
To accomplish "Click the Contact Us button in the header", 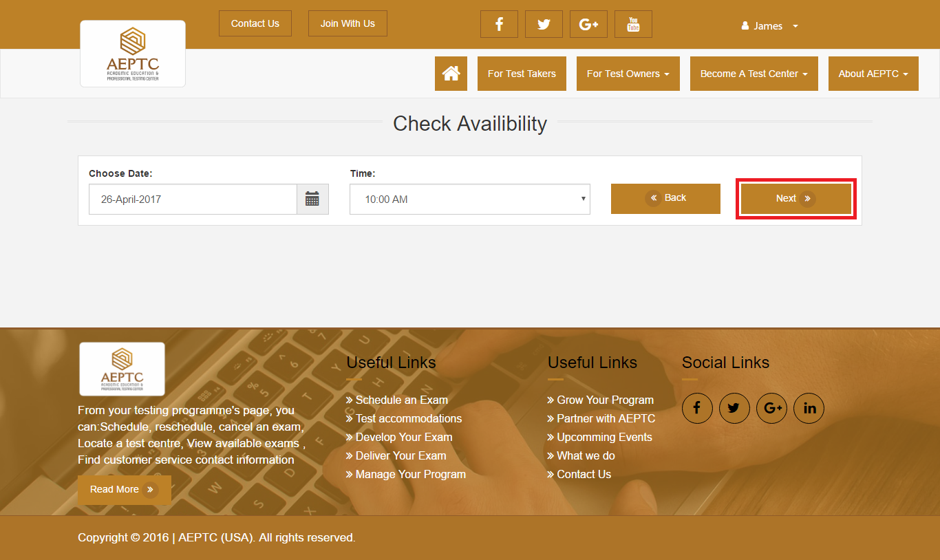I will pos(255,23).
